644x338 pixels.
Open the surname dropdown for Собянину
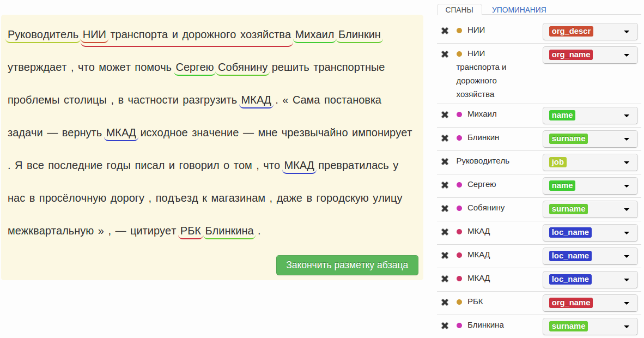click(x=590, y=209)
